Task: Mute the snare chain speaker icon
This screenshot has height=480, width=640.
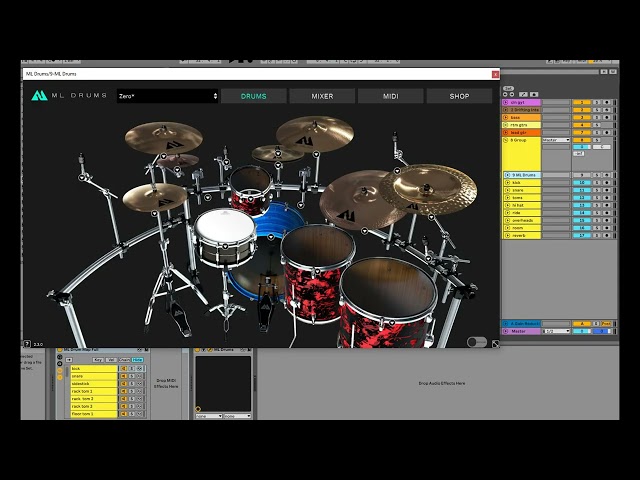Action: 123,376
